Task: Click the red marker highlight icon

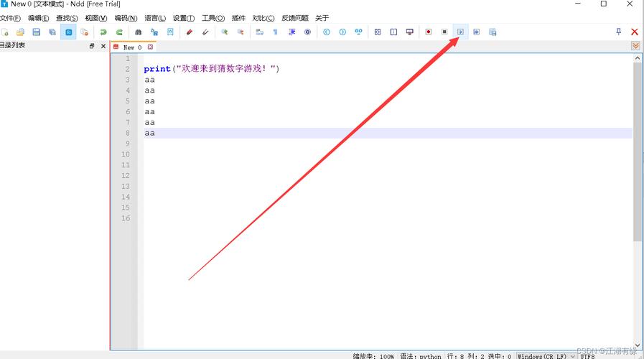Action: click(190, 32)
